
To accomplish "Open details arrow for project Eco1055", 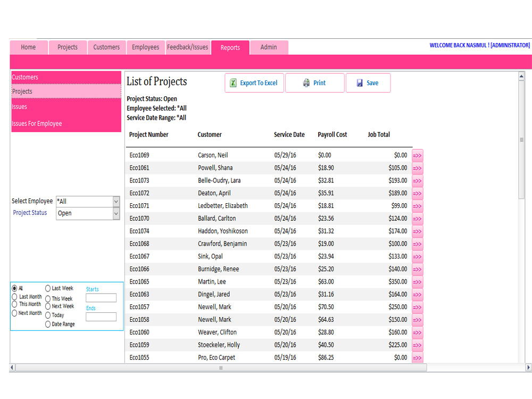I will pyautogui.click(x=417, y=358).
